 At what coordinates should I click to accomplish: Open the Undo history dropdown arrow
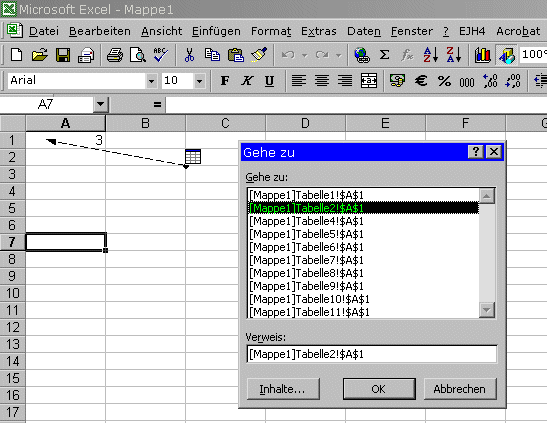[x=304, y=55]
